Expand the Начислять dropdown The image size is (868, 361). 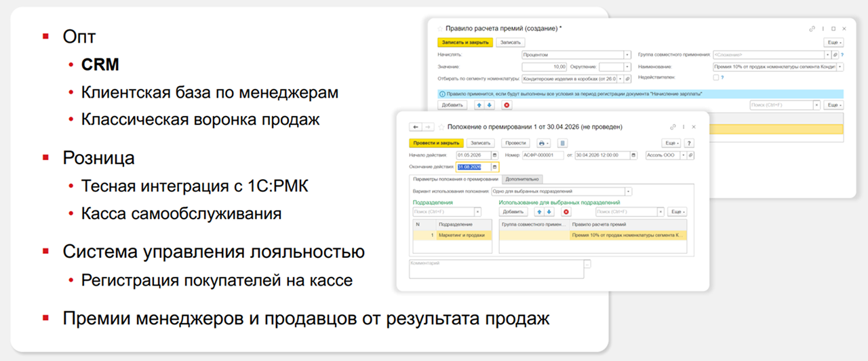pyautogui.click(x=627, y=55)
